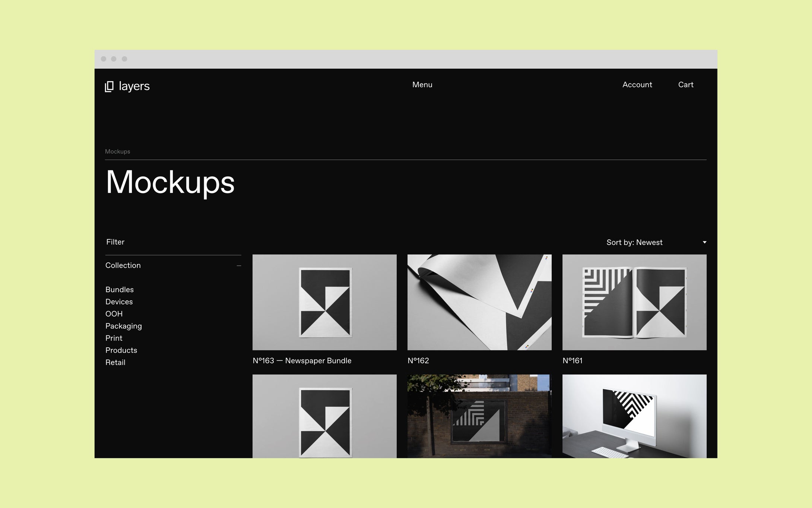Viewport: 812px width, 508px height.
Task: Click the N°162 title text
Action: tap(418, 361)
